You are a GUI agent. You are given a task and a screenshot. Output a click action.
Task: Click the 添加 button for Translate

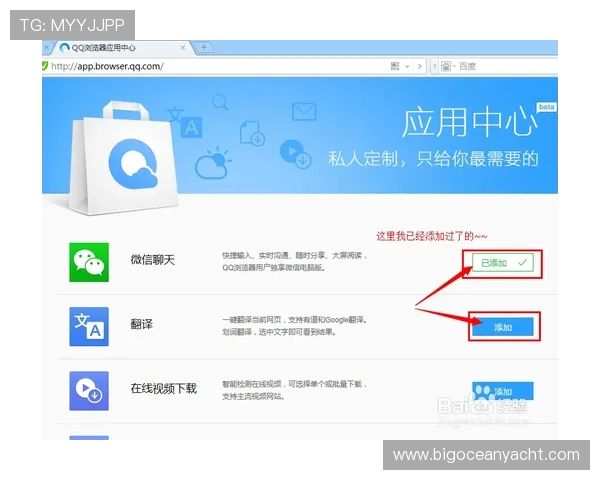tap(502, 327)
